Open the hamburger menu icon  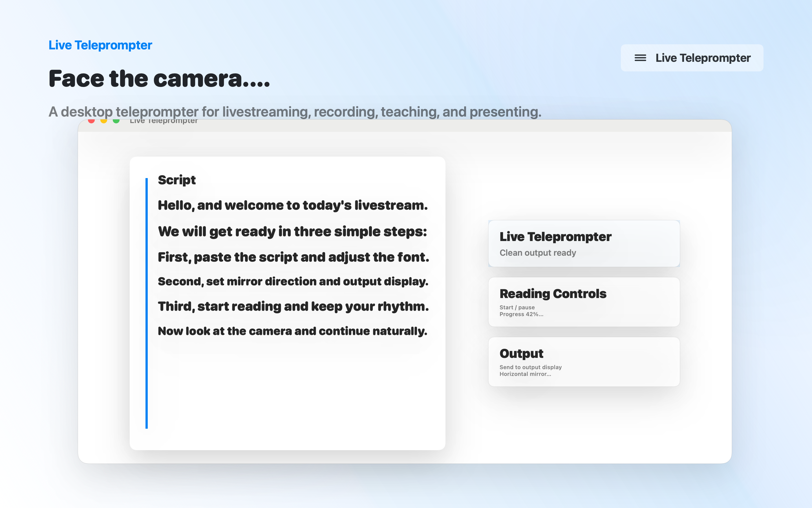click(x=640, y=58)
